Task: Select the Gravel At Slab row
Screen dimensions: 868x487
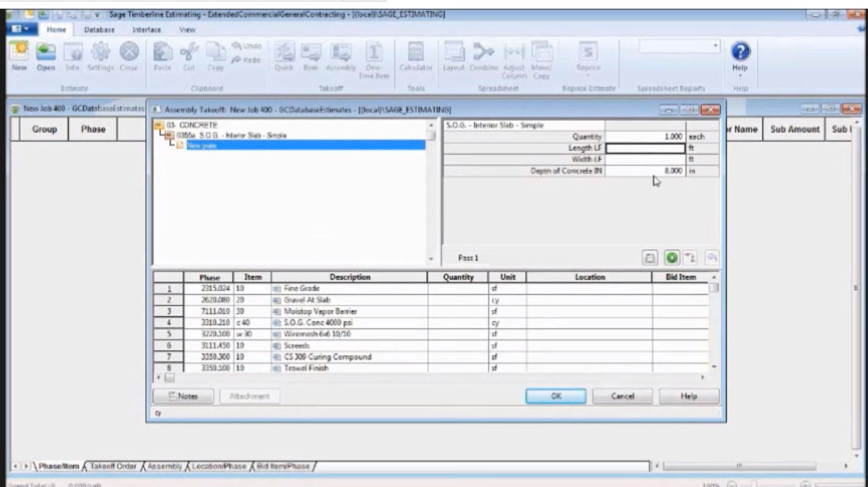Action: tap(431, 300)
